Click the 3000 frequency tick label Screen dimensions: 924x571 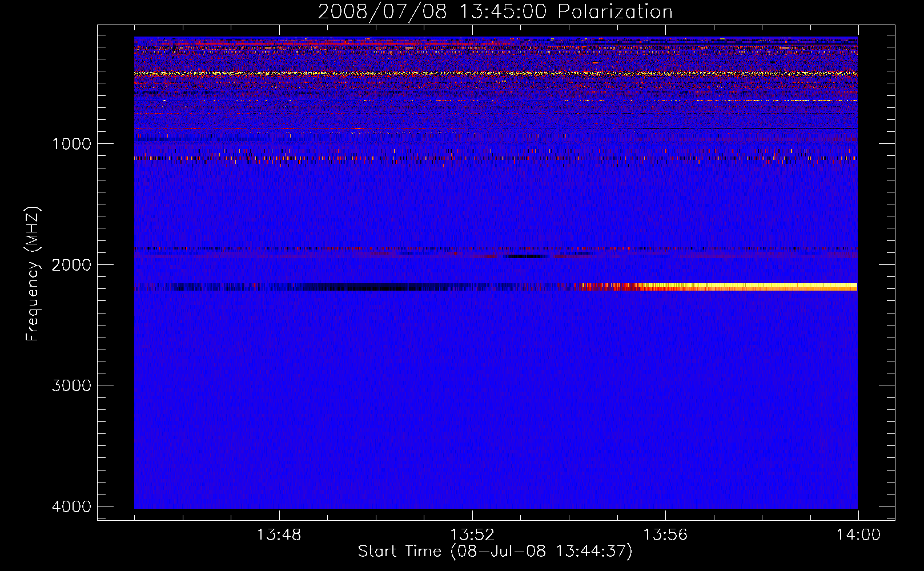click(71, 385)
